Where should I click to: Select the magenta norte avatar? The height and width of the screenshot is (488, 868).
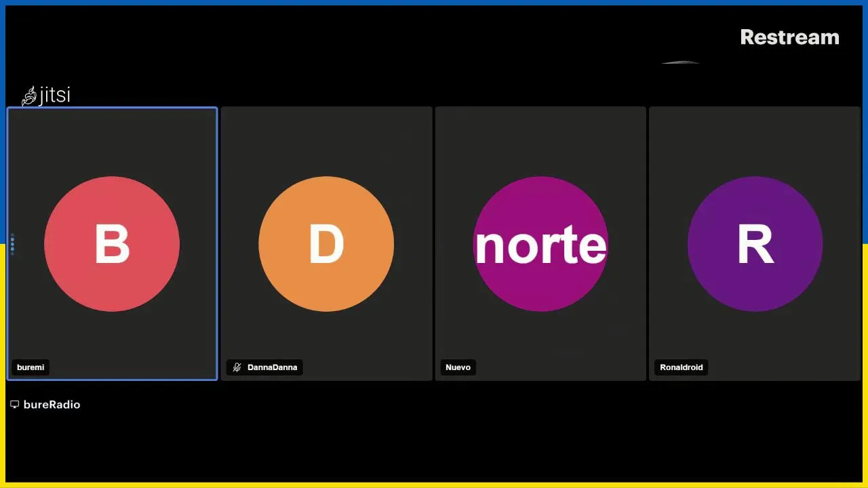(540, 244)
